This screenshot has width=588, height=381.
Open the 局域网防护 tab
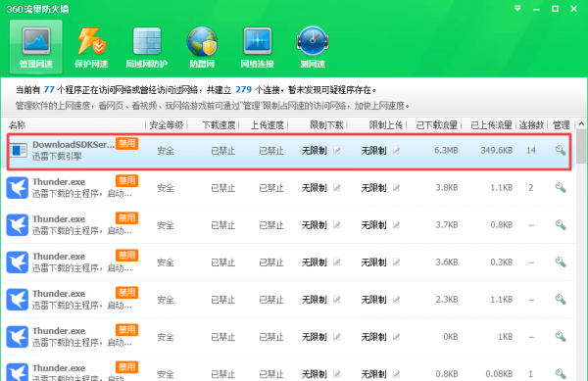coord(147,47)
